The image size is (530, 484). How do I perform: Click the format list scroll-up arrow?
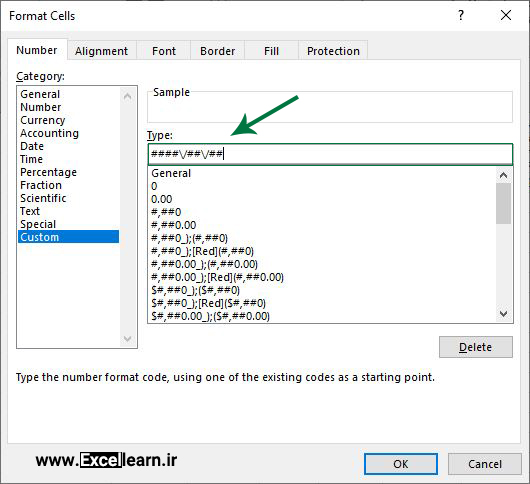click(x=503, y=175)
